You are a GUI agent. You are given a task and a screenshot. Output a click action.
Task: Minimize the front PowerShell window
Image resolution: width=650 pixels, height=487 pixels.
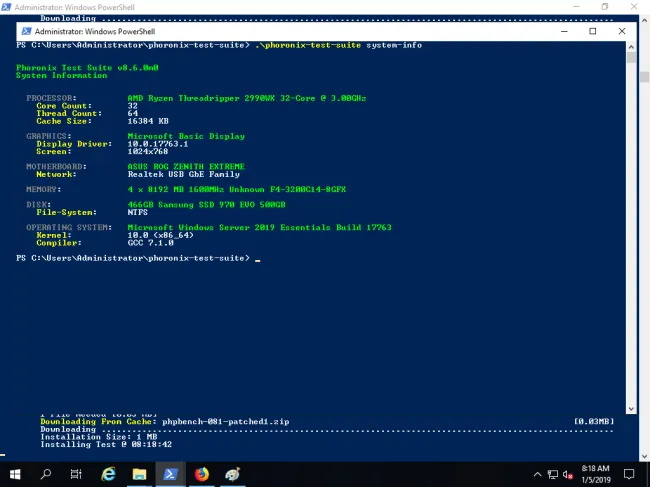pos(564,31)
